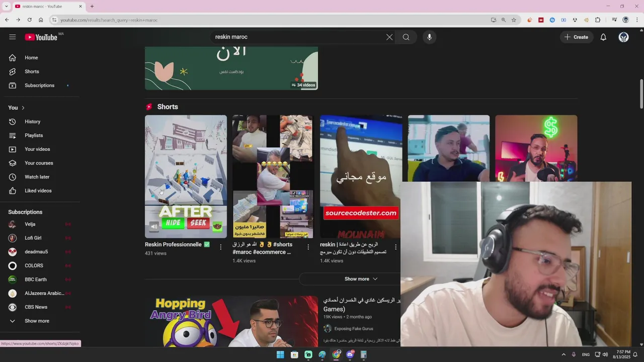Open the page zoom magnifier in address bar

click(504, 20)
